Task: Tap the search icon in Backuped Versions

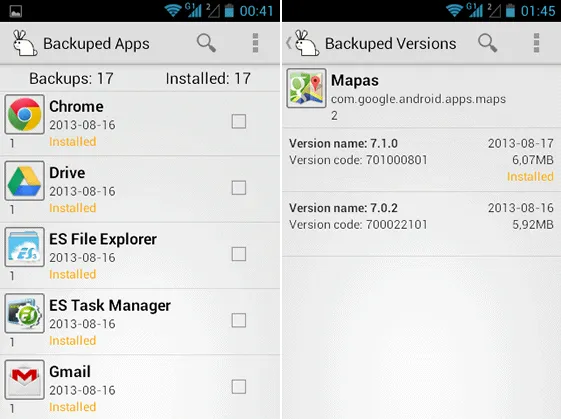Action: [x=488, y=43]
